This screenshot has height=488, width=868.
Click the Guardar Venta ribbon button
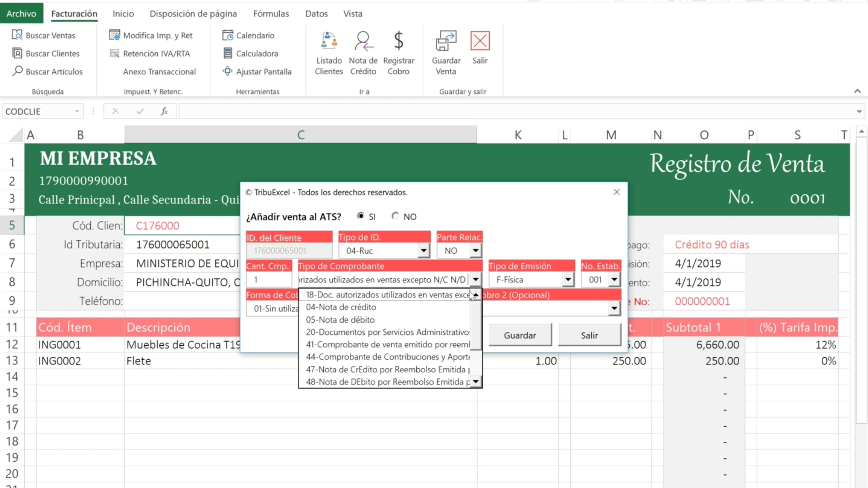tap(446, 53)
